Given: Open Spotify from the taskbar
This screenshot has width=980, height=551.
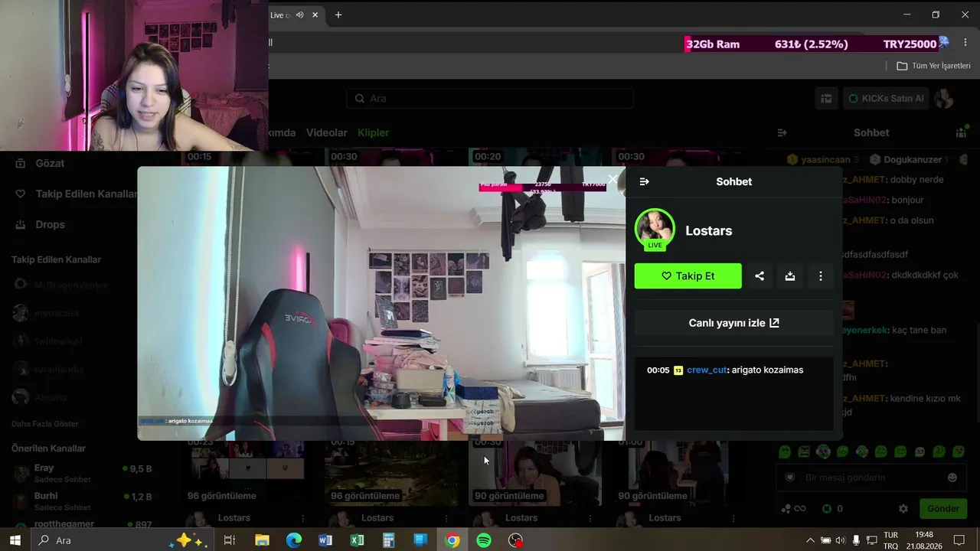Looking at the screenshot, I should [484, 540].
